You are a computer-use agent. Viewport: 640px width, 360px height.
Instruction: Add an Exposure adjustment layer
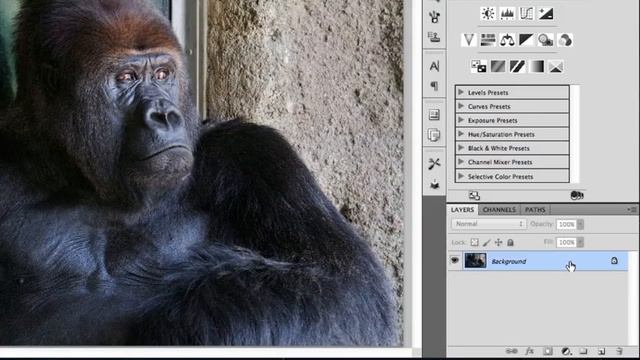click(546, 14)
